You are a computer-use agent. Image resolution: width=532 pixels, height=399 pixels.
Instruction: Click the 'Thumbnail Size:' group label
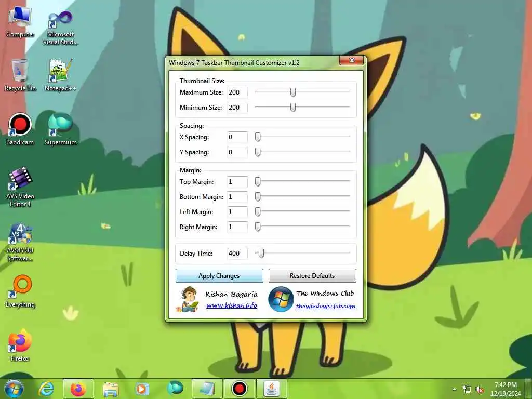202,81
